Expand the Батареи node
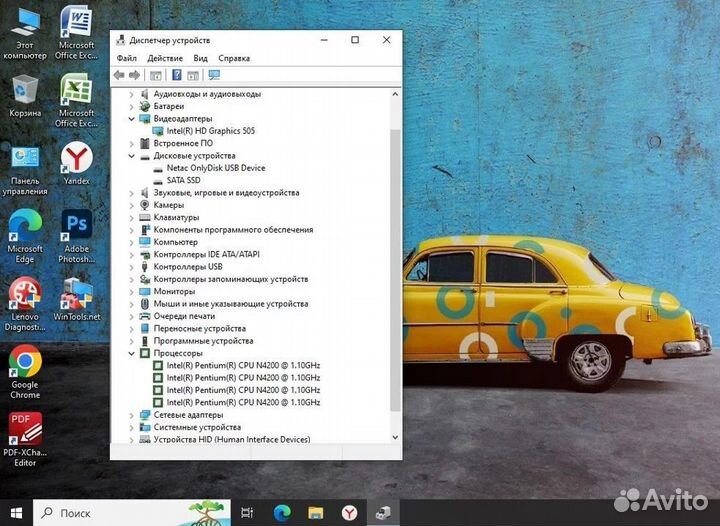 (131, 106)
